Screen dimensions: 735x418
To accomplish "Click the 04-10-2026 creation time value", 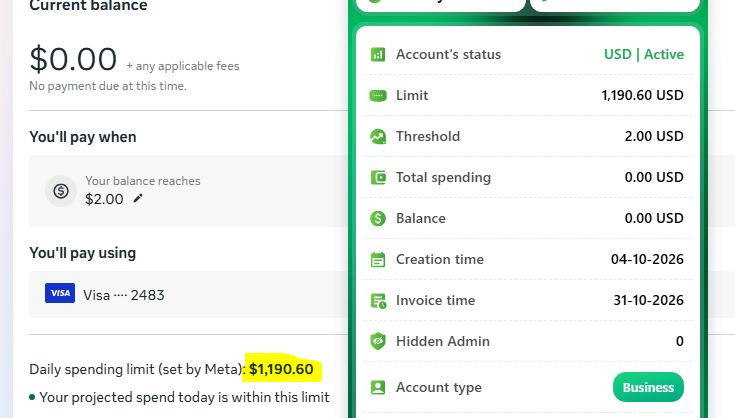I will (x=647, y=259).
